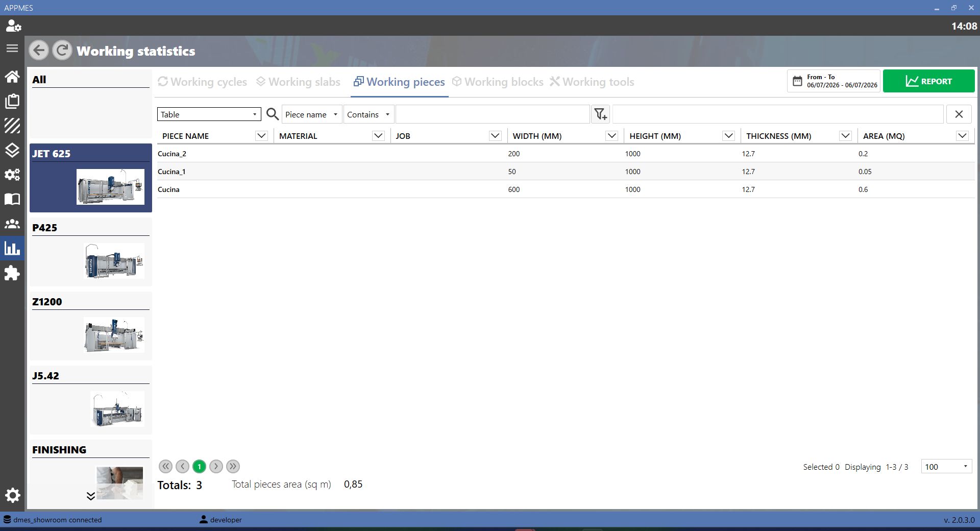980x531 pixels.
Task: Jump to the last page arrow
Action: point(233,466)
